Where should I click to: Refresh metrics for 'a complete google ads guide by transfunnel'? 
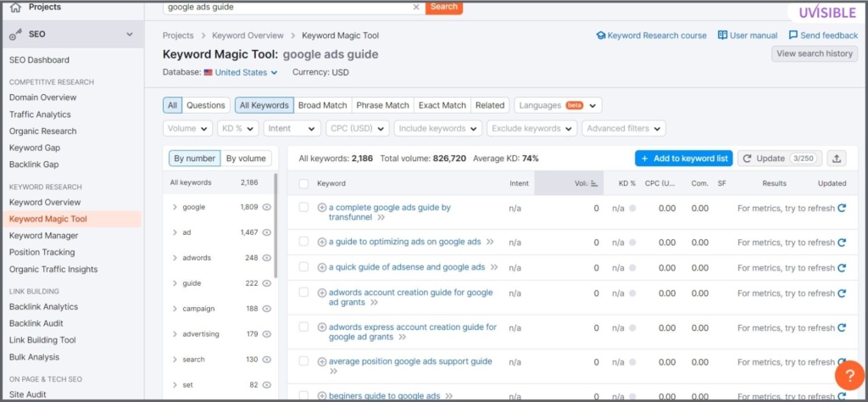coord(842,208)
